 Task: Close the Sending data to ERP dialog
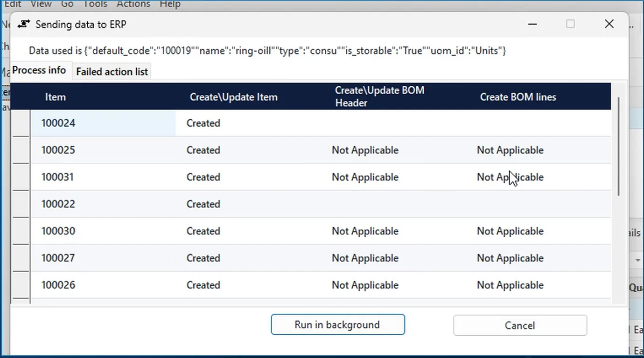(x=609, y=24)
